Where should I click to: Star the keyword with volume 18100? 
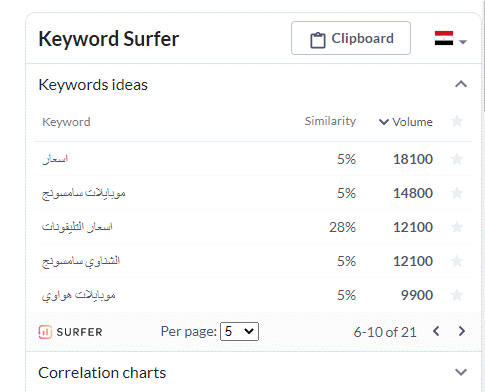457,159
